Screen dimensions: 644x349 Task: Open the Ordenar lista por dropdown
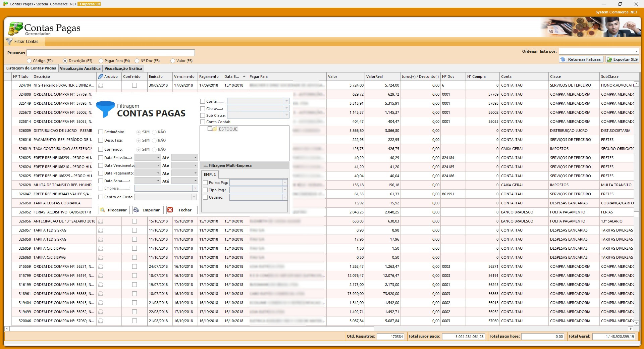[636, 51]
